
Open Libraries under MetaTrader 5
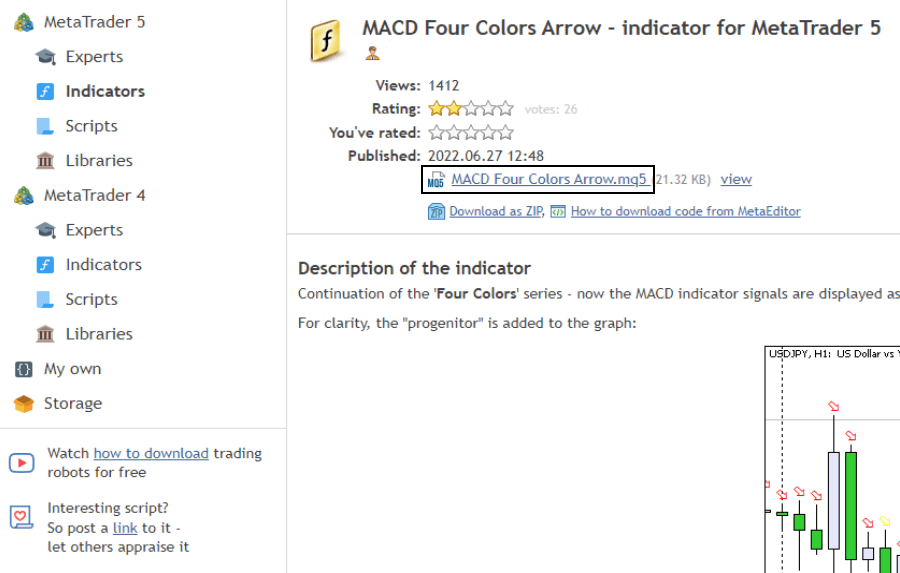pyautogui.click(x=99, y=160)
